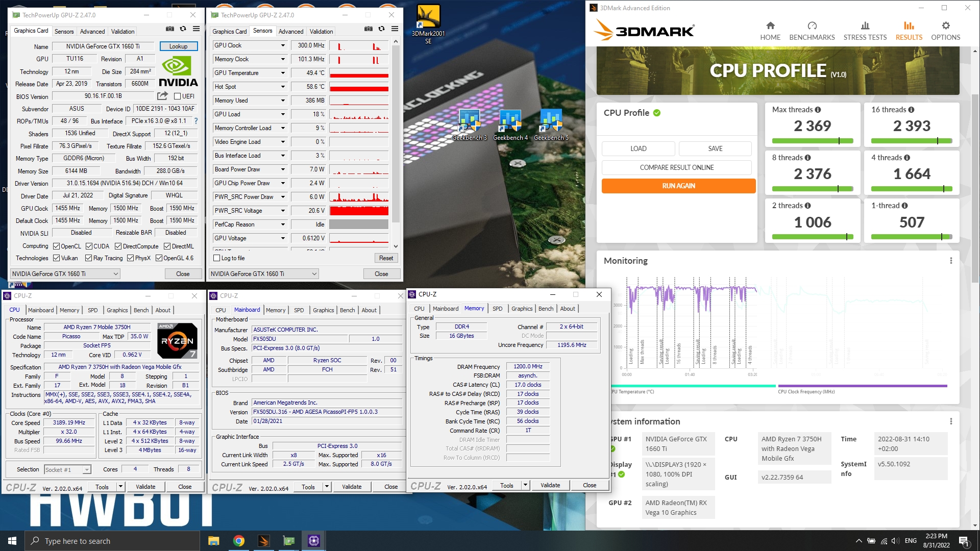Open the GPU selector dropdown in the left GPU-Z window
The width and height of the screenshot is (980, 551).
(x=65, y=274)
